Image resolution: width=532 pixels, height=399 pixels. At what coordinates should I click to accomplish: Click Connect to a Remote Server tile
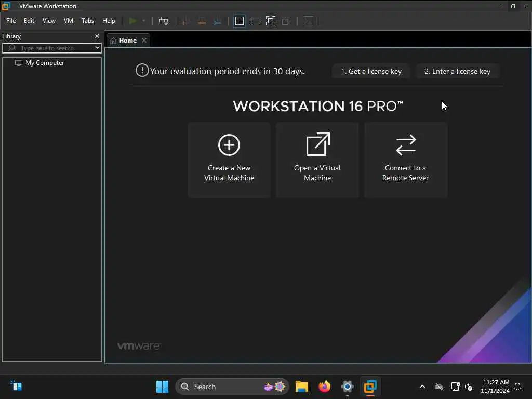[405, 159]
